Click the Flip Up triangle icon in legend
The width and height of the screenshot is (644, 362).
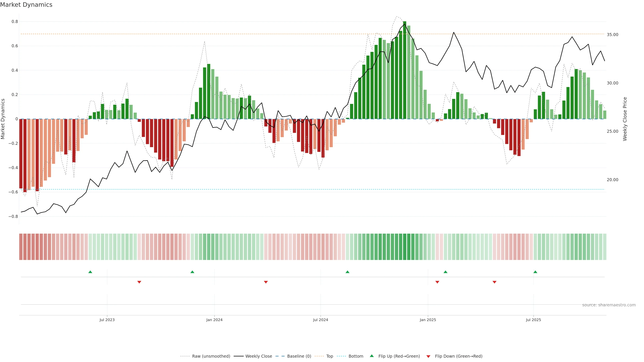point(372,356)
